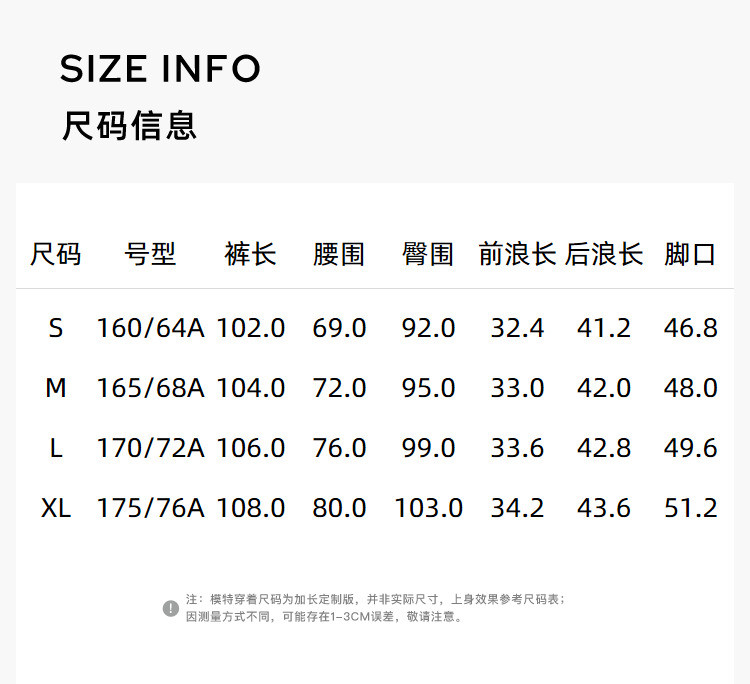Select the L size row label
Image resolution: width=750 pixels, height=684 pixels.
56,447
